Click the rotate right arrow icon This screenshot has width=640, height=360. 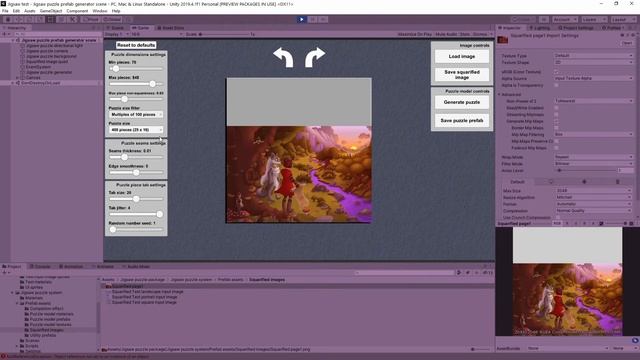point(315,57)
